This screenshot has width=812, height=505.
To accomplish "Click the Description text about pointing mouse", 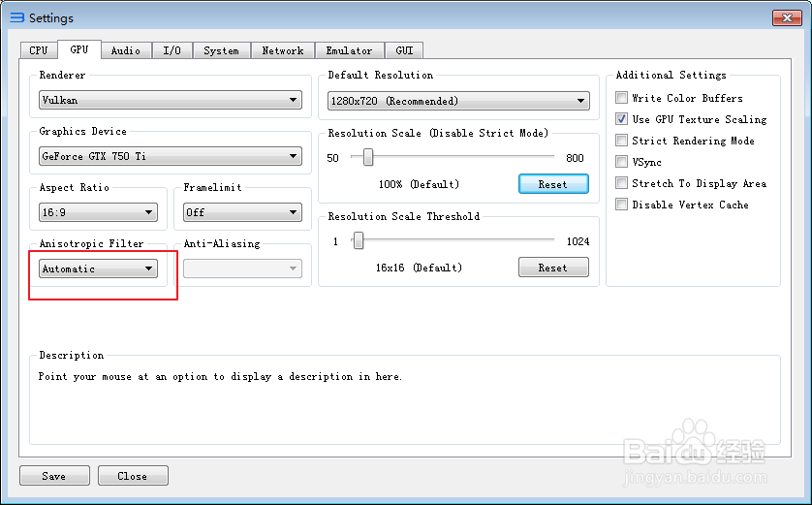I will point(220,376).
